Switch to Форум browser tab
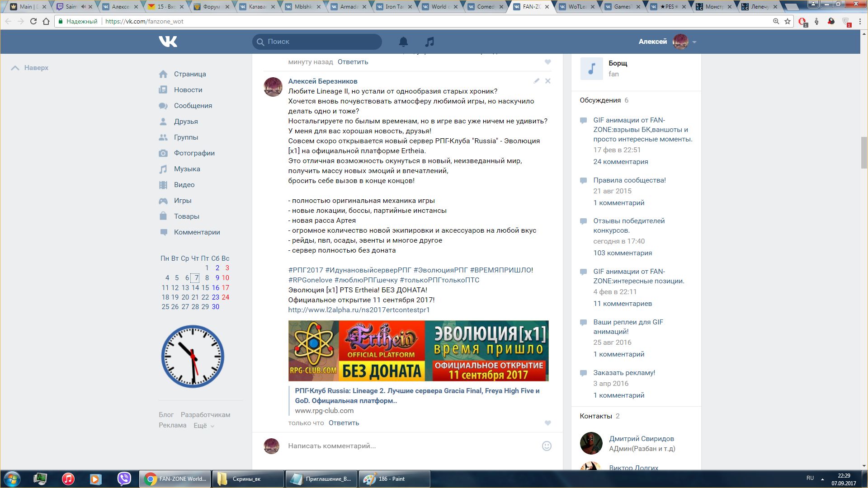Viewport: 868px width, 488px height. [212, 7]
